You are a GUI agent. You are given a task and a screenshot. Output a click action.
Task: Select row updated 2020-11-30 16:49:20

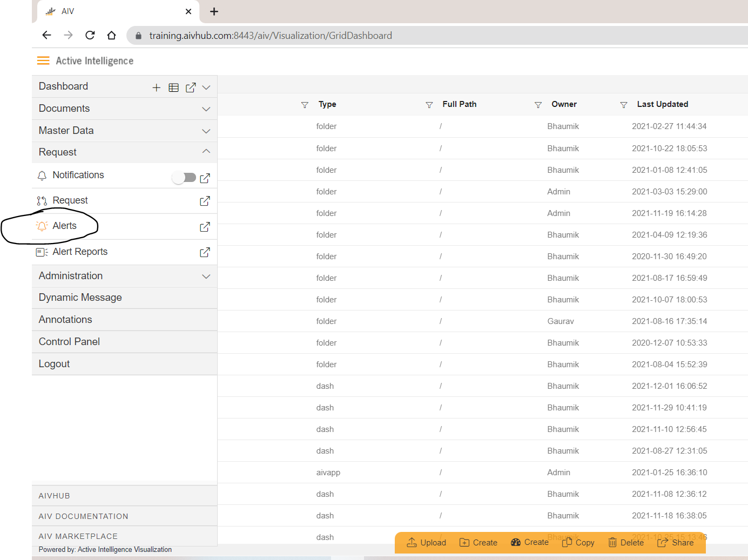click(x=483, y=257)
